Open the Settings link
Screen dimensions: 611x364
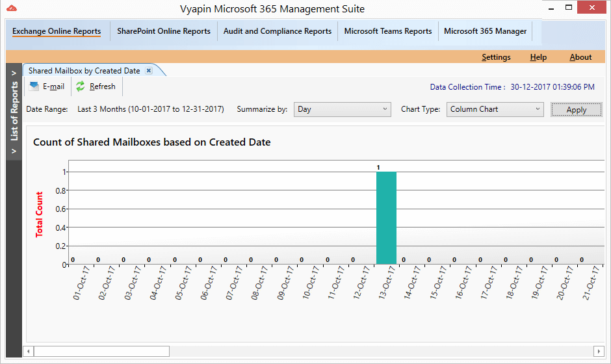496,57
